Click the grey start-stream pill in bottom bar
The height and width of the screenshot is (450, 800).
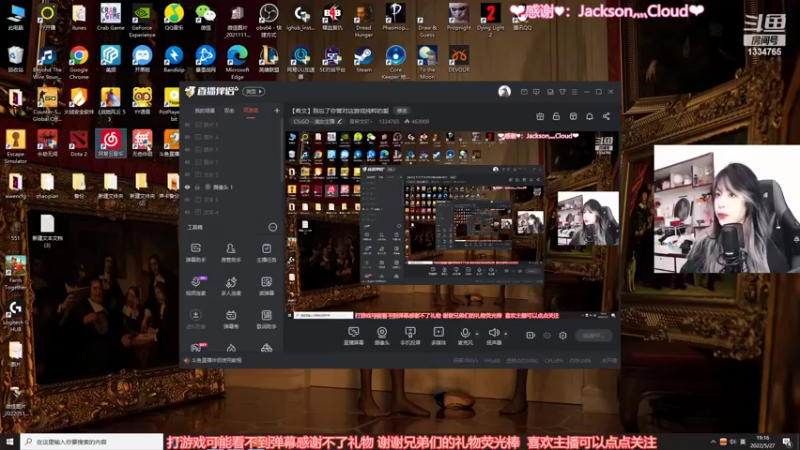point(593,335)
